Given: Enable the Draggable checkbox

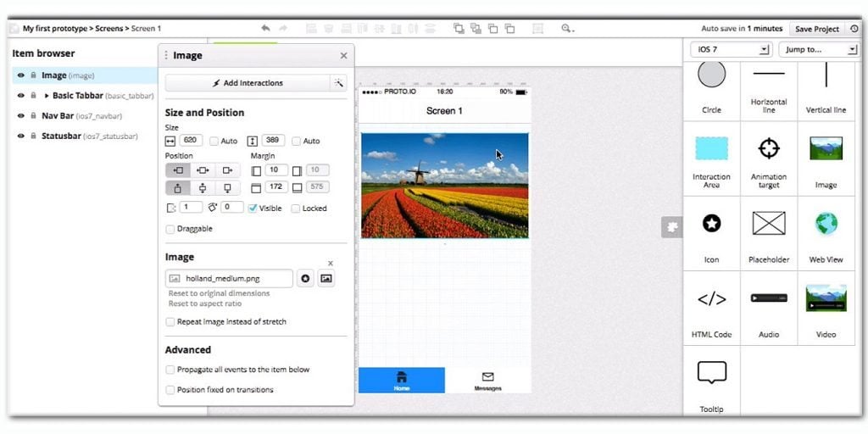Looking at the screenshot, I should click(x=170, y=229).
